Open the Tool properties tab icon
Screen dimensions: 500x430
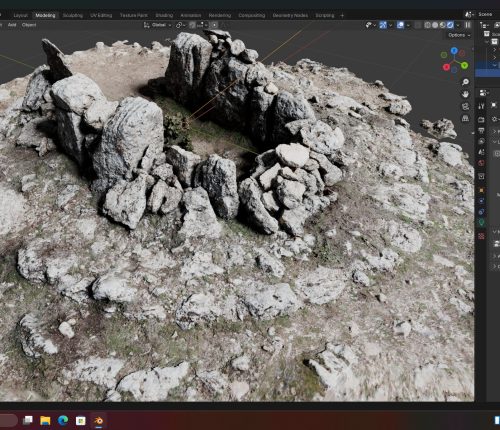click(x=481, y=106)
